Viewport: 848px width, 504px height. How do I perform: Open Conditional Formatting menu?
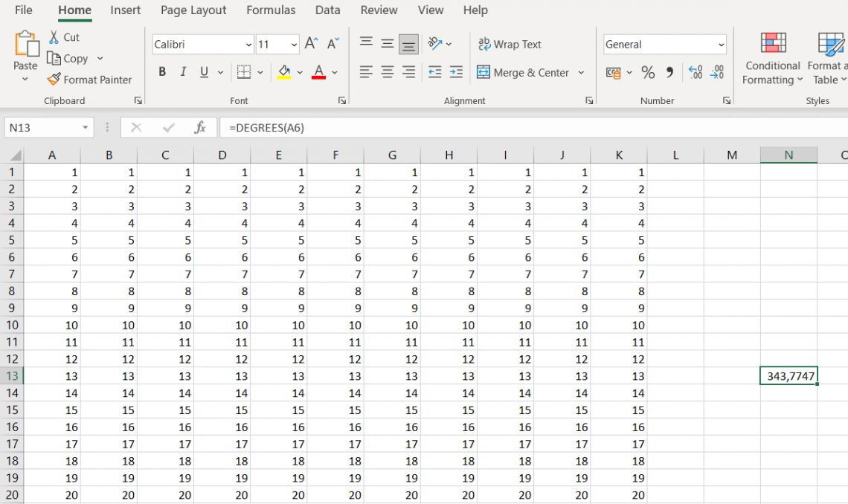coord(773,58)
